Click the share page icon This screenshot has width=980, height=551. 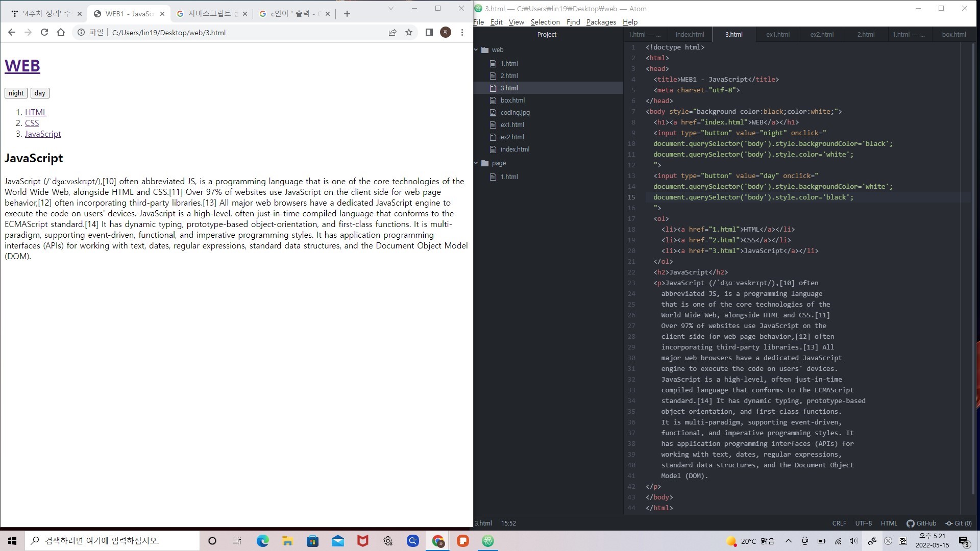coord(392,32)
